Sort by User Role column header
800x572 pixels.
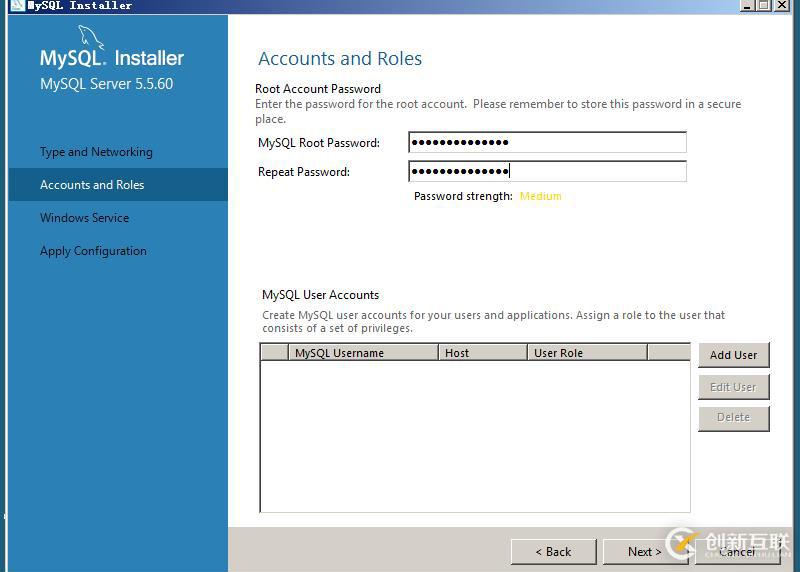point(587,353)
